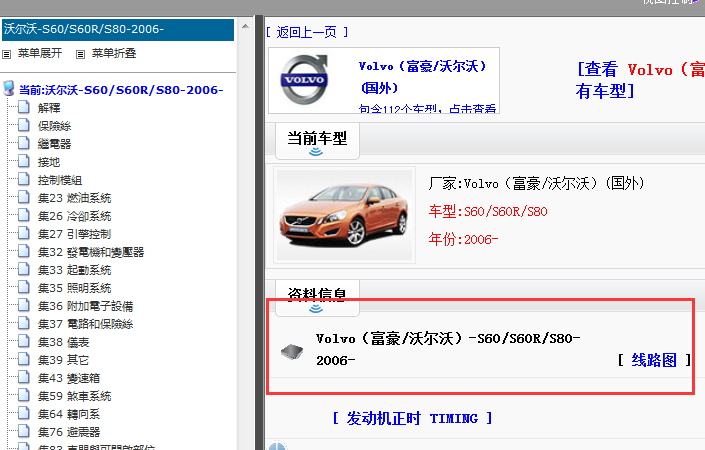
Task: Click the page icon next to 接地
Action: coord(24,161)
